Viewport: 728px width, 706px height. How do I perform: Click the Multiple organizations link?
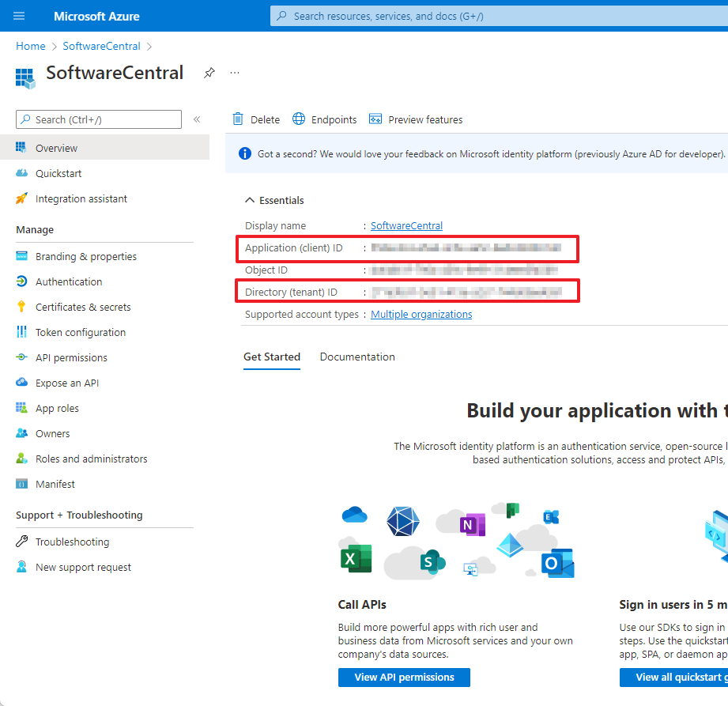421,314
